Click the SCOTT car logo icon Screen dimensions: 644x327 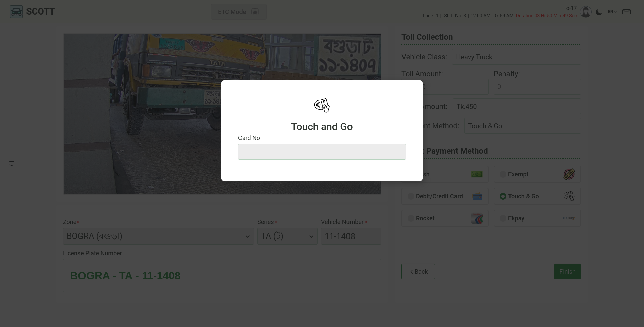[16, 12]
